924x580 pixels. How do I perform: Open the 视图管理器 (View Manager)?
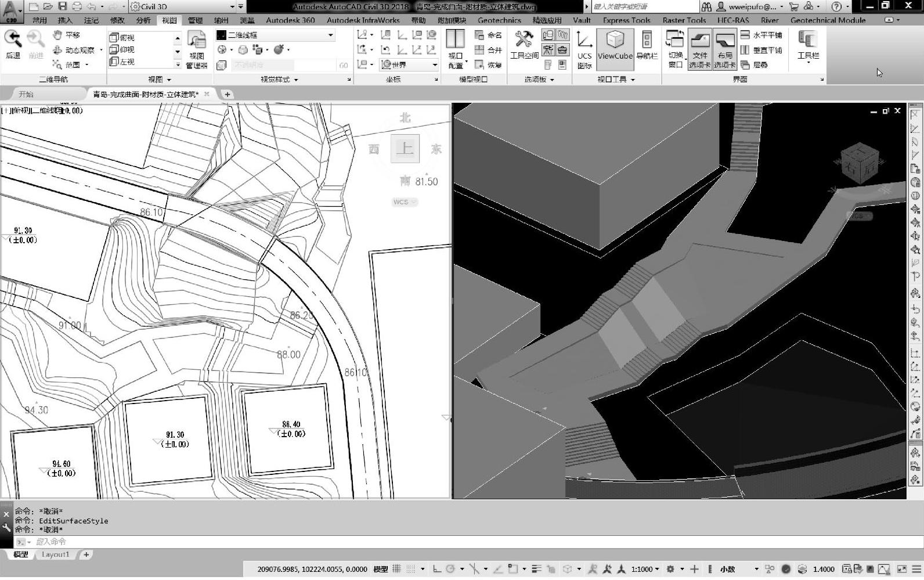coord(197,50)
